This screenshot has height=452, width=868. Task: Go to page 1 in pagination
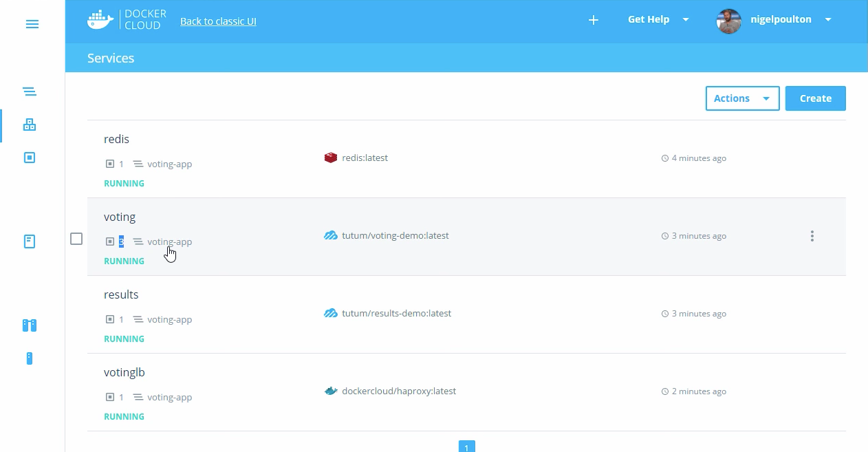[466, 447]
